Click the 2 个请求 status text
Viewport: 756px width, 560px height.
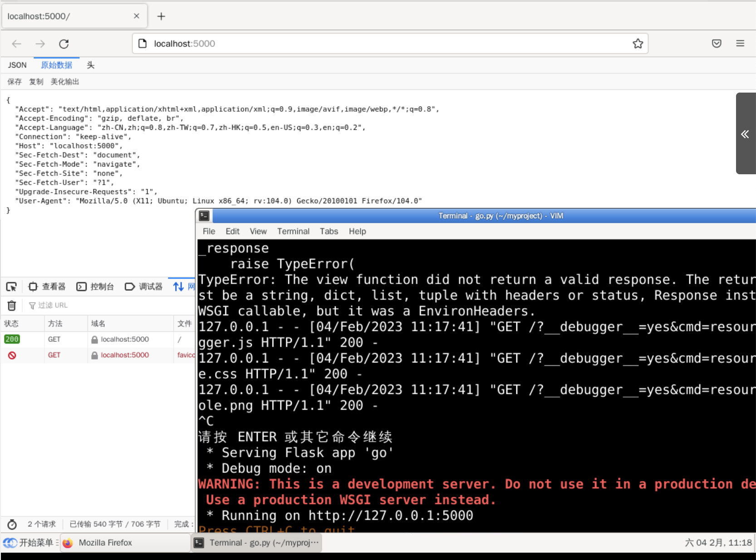(x=42, y=524)
